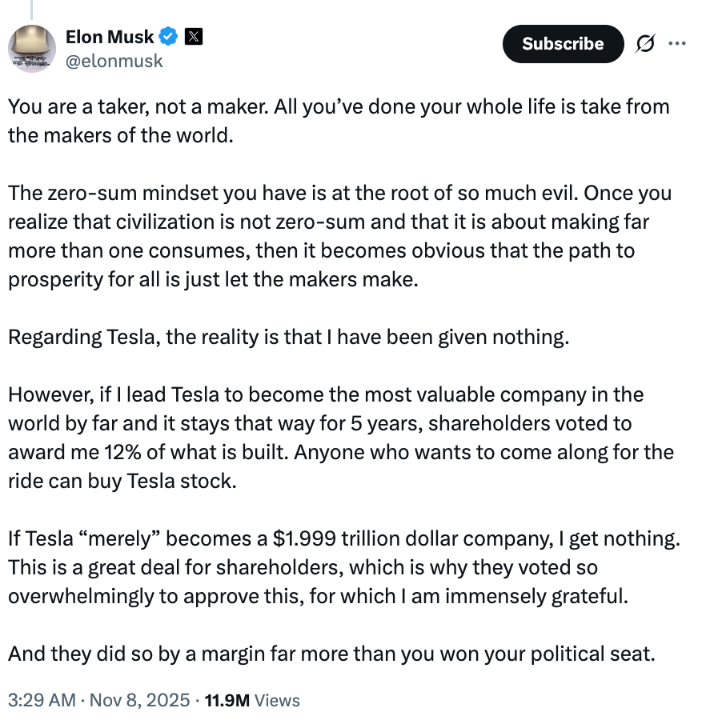Click the 'However, if I lead Tesla' line
The width and height of the screenshot is (706, 728).
pos(325,394)
